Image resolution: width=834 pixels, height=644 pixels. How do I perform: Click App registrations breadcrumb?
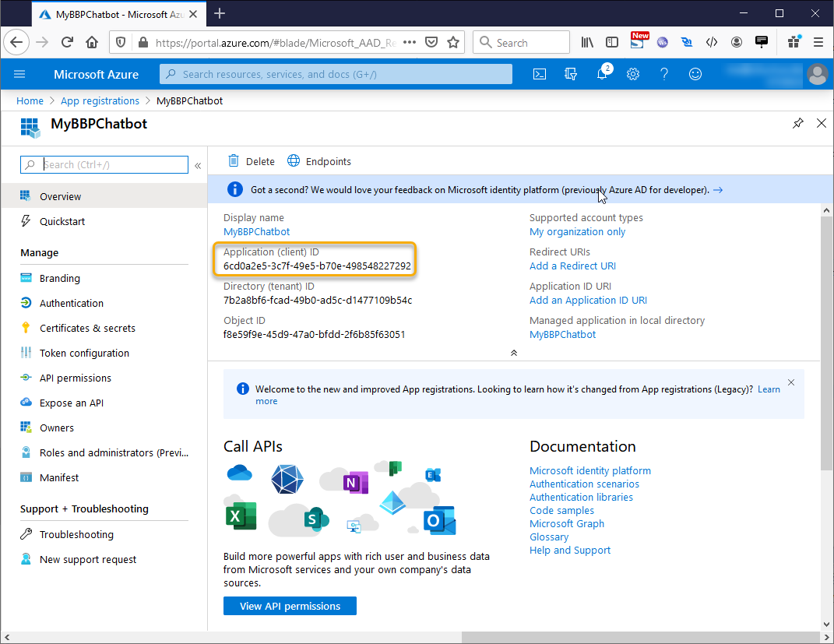point(100,100)
